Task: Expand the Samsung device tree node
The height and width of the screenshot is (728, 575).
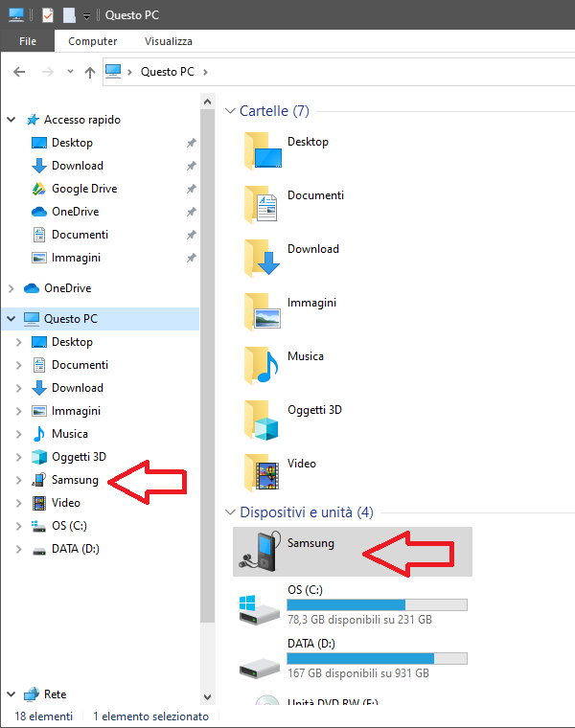Action: (x=18, y=480)
